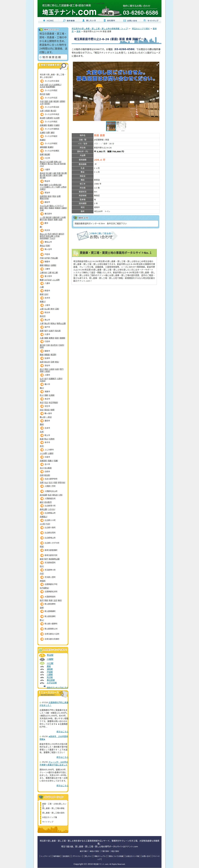Open the 埼玉のエリアで探す breadcrumb link
This screenshot has width=199, height=868.
141,29
